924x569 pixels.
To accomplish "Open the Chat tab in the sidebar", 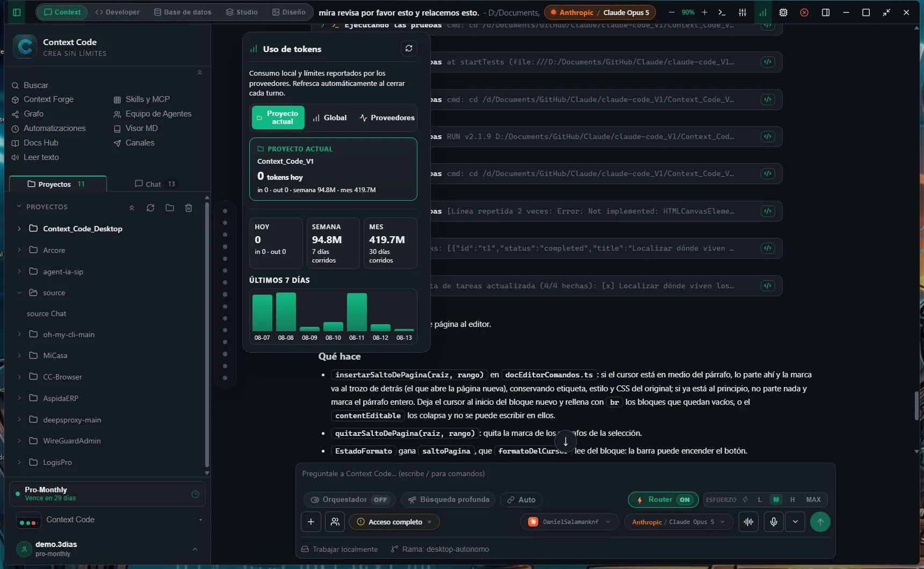I will 155,184.
